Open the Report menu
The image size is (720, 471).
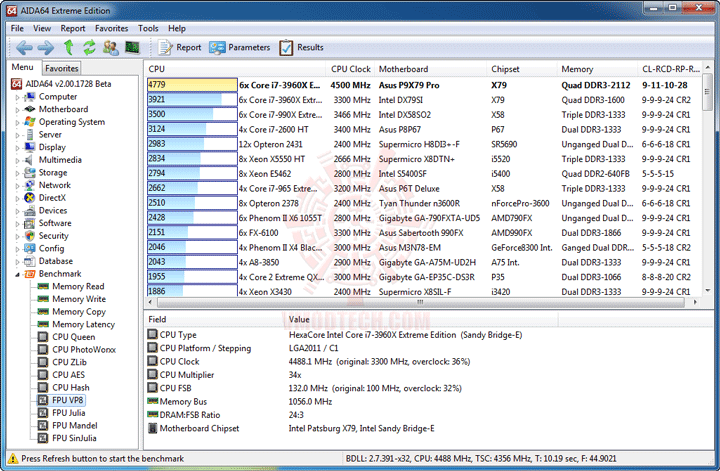click(x=73, y=28)
